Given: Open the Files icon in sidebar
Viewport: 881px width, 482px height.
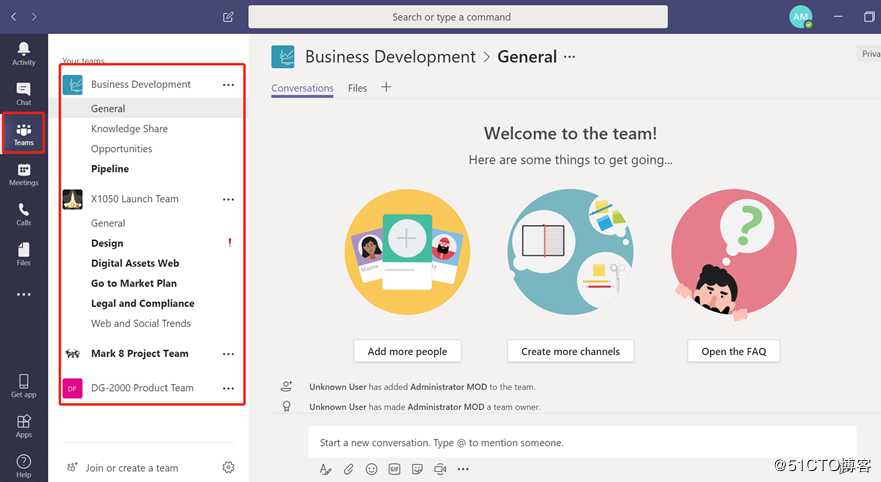Looking at the screenshot, I should (x=24, y=254).
